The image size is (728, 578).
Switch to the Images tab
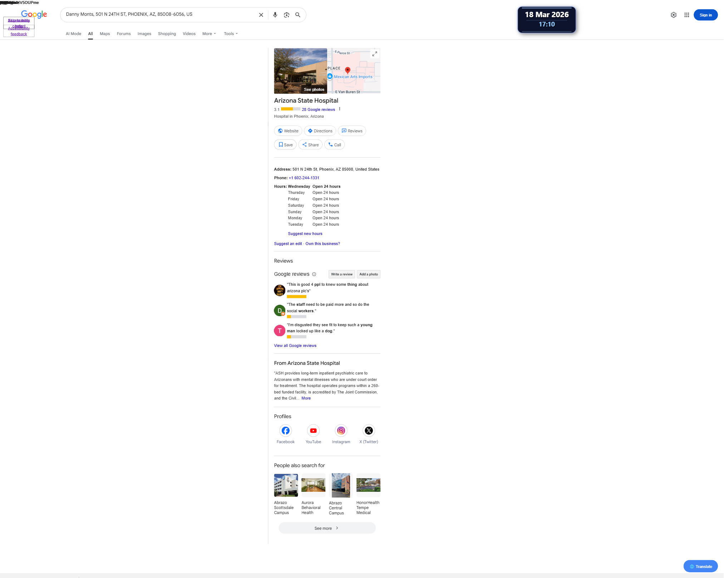pos(144,34)
